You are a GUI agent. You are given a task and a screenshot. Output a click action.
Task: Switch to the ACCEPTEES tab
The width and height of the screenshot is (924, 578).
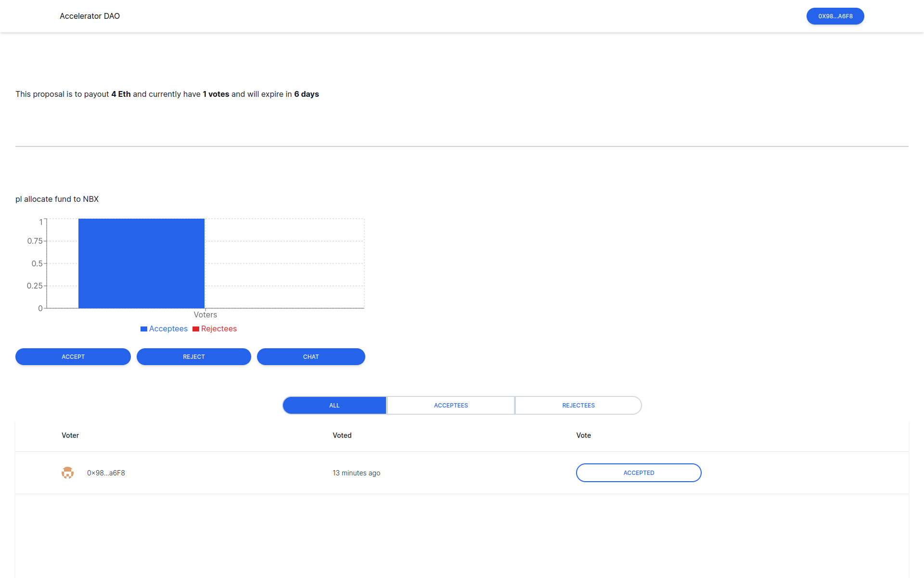[x=451, y=406]
